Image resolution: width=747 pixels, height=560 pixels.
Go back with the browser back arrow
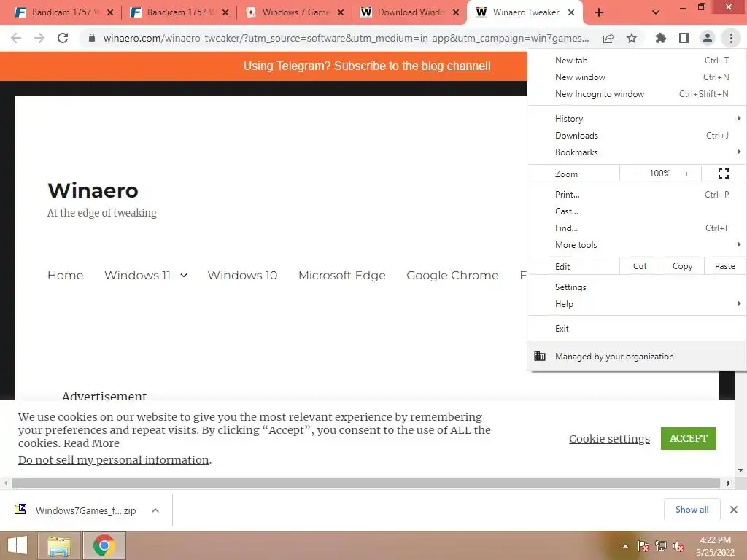[16, 38]
